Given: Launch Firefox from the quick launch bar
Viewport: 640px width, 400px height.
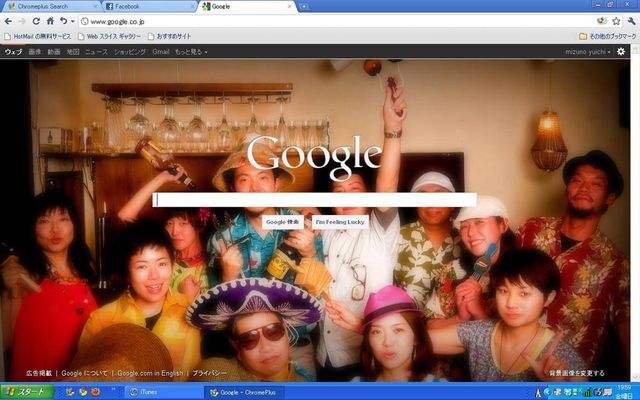Looking at the screenshot, I should [96, 392].
